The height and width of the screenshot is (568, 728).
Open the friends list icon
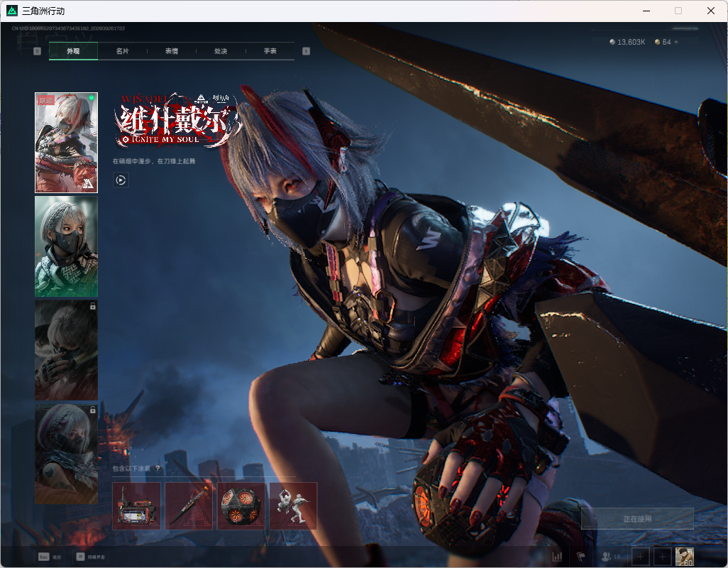(x=607, y=557)
